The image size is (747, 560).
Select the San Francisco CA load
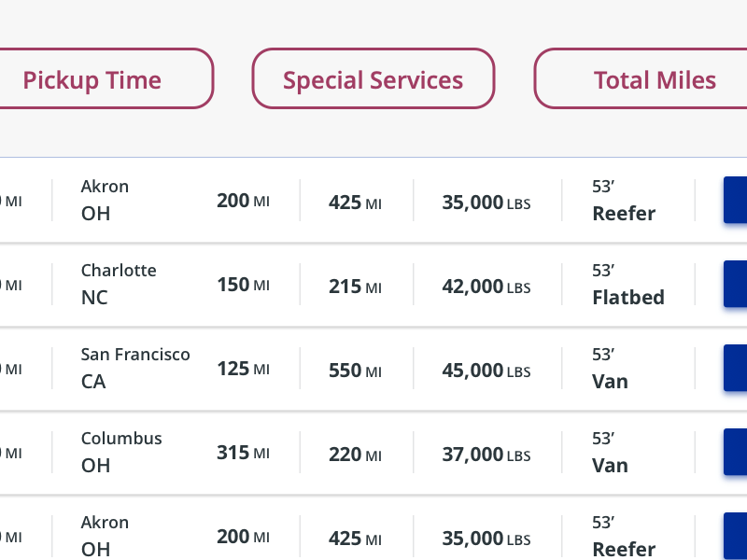click(134, 368)
